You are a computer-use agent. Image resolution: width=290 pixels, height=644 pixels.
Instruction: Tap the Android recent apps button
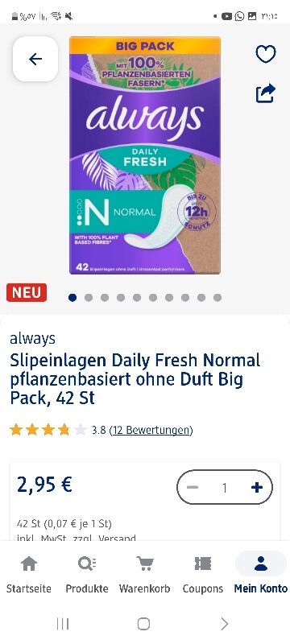pos(63,624)
